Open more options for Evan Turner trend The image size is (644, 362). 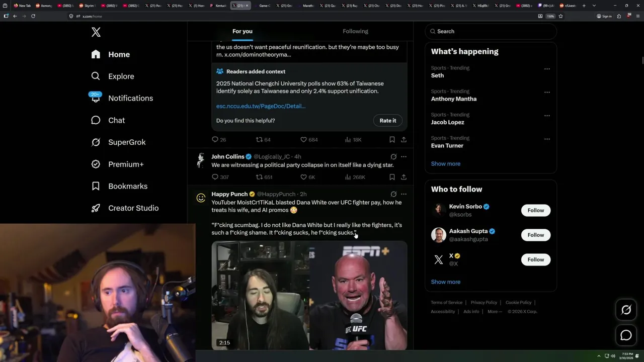pos(547,139)
